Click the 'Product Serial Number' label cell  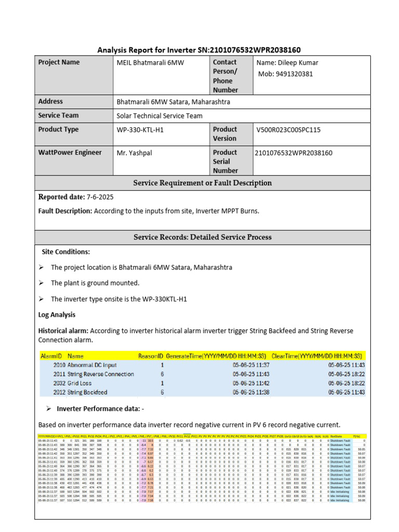click(x=231, y=161)
